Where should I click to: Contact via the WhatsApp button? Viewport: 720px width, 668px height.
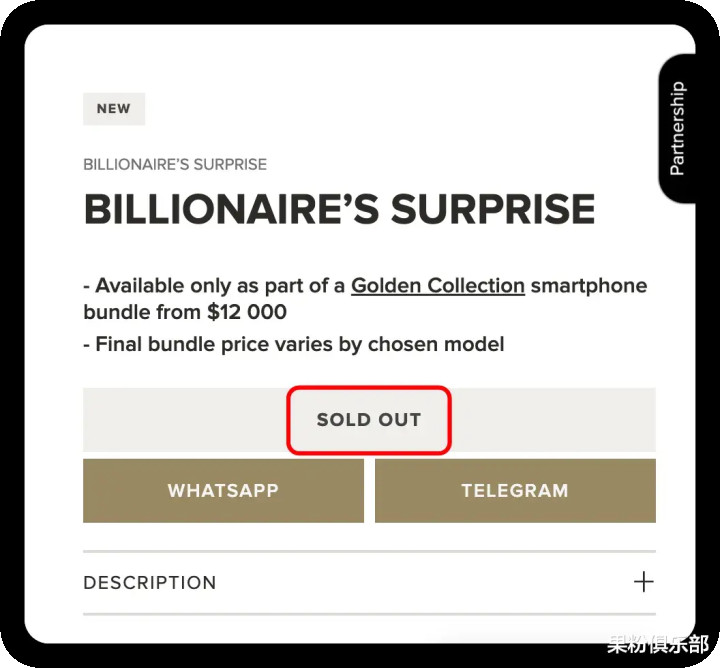point(223,491)
